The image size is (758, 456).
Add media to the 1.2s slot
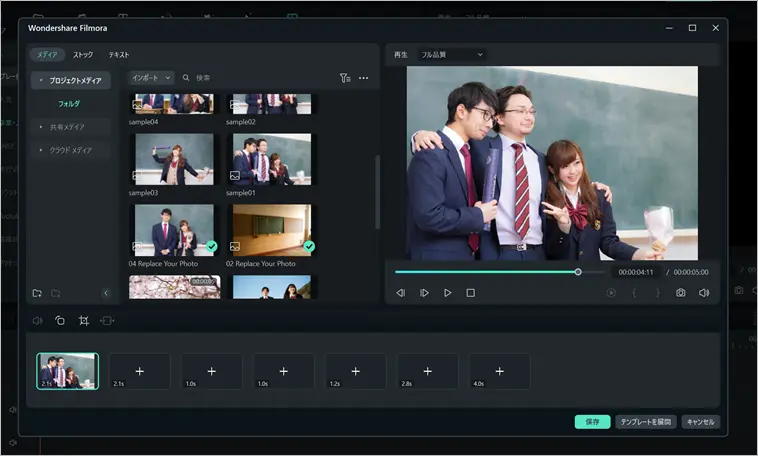tap(356, 371)
